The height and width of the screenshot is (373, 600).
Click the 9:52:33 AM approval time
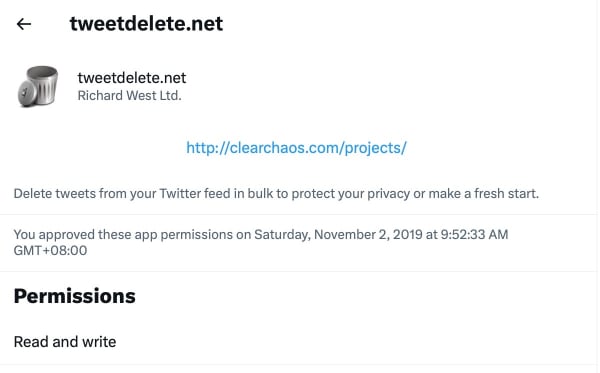click(x=474, y=234)
